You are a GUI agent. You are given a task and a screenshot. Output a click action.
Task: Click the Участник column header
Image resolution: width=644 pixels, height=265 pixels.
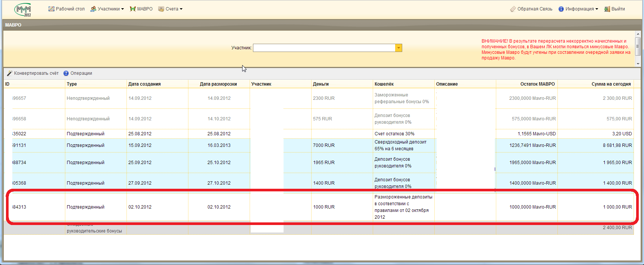coord(281,84)
